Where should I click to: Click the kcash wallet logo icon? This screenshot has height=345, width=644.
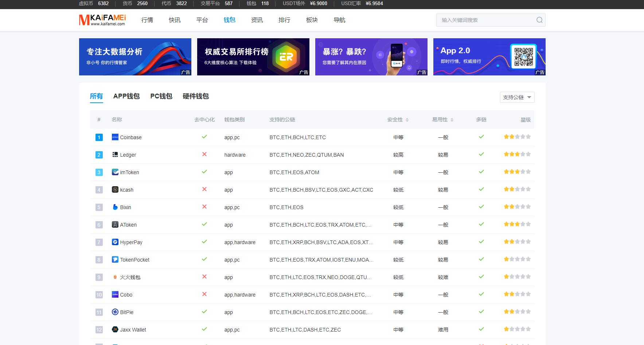(115, 189)
